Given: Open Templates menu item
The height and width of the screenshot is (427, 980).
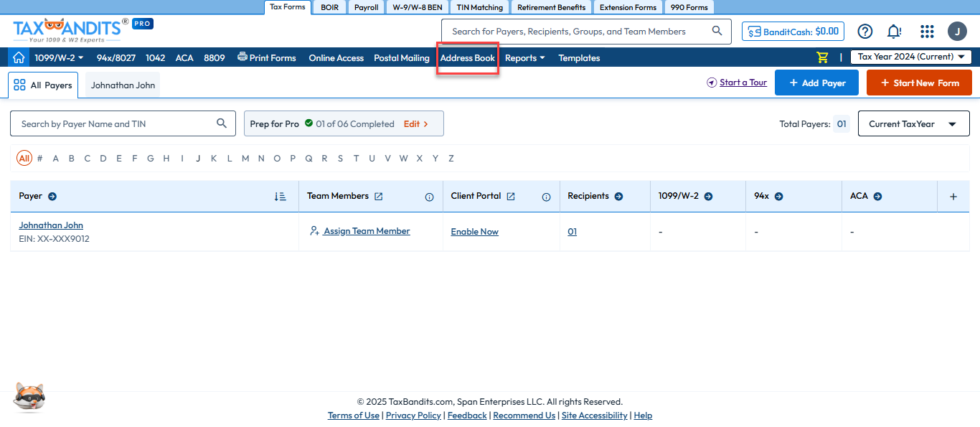Looking at the screenshot, I should pos(579,58).
